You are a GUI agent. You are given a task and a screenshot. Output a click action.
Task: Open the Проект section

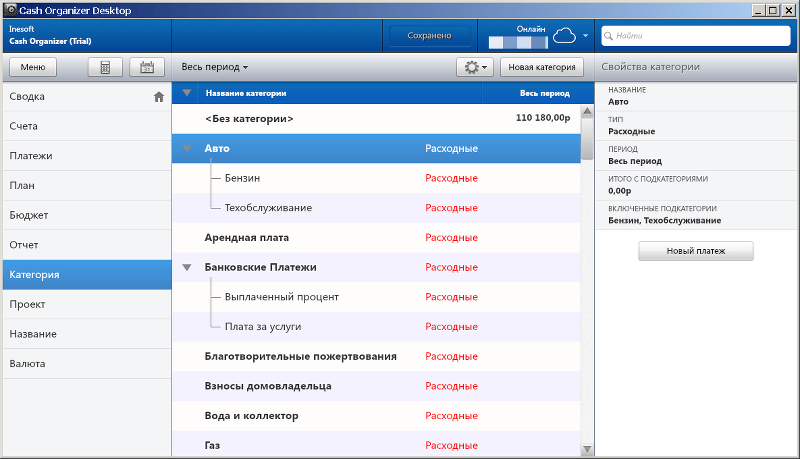[x=87, y=304]
